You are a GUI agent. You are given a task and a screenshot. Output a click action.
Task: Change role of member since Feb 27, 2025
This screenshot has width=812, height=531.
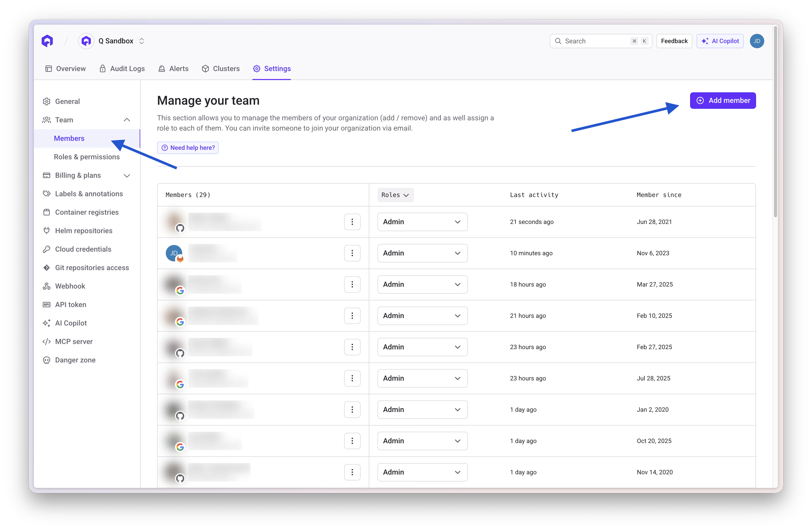coord(422,347)
